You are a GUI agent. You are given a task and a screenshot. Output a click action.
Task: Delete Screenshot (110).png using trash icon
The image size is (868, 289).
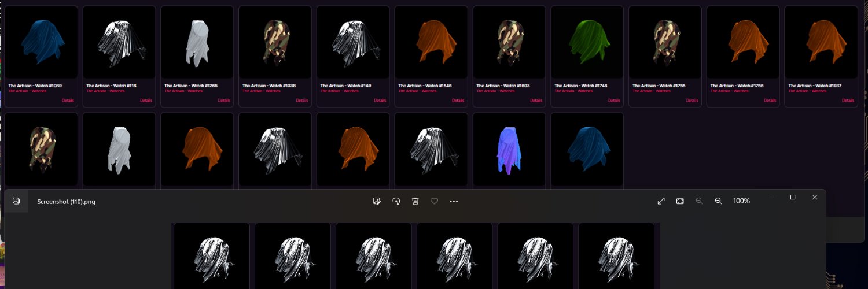(x=415, y=201)
